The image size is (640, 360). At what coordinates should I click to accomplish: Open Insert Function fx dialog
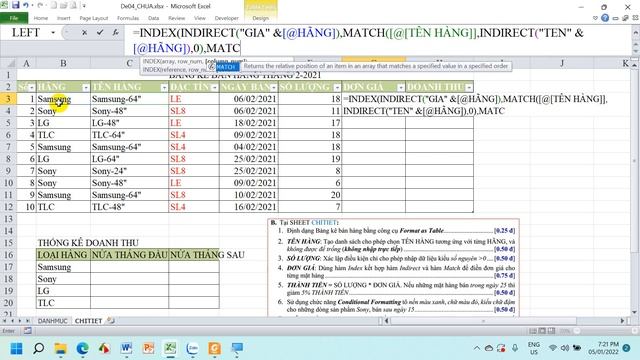(x=116, y=33)
